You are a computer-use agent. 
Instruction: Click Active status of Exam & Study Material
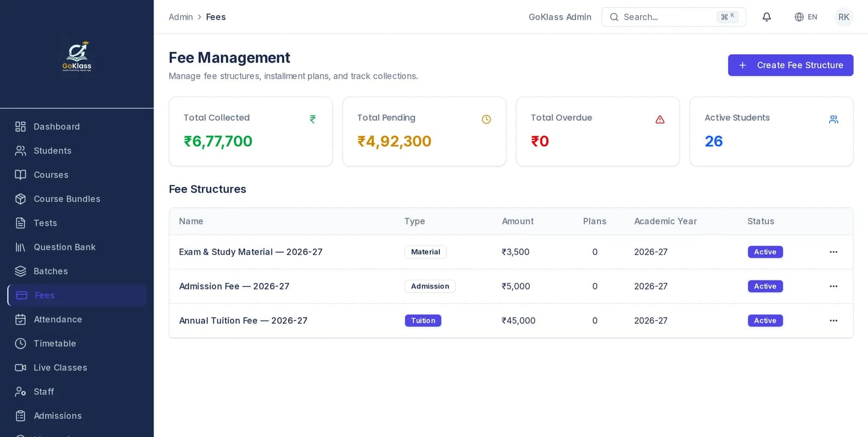(x=765, y=252)
